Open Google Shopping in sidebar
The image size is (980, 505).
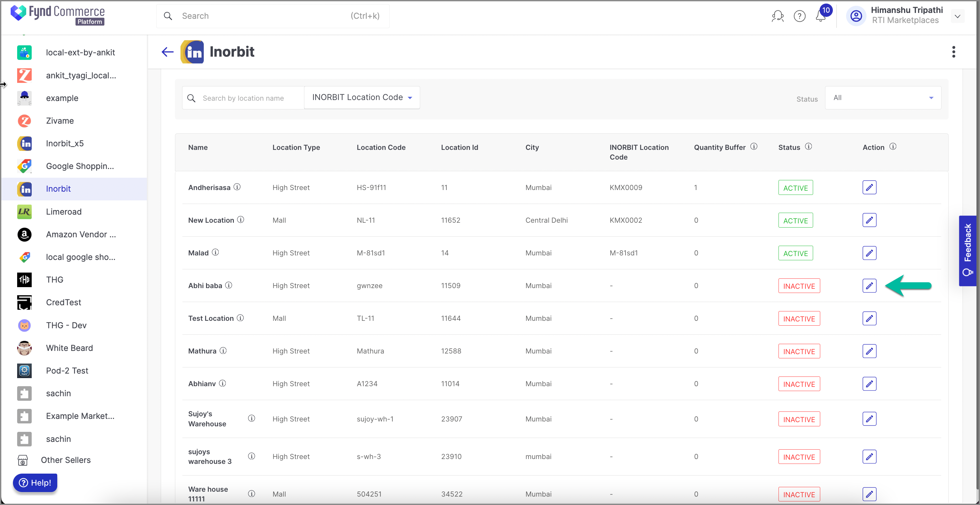coord(74,166)
